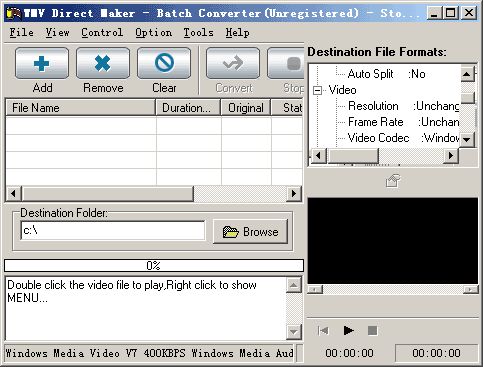Stop preview playback with square button
This screenshot has height=367, width=483.
[x=372, y=331]
